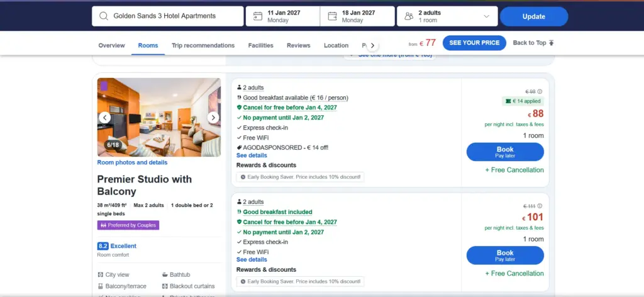
Task: Go to the Overview tab
Action: (x=112, y=45)
